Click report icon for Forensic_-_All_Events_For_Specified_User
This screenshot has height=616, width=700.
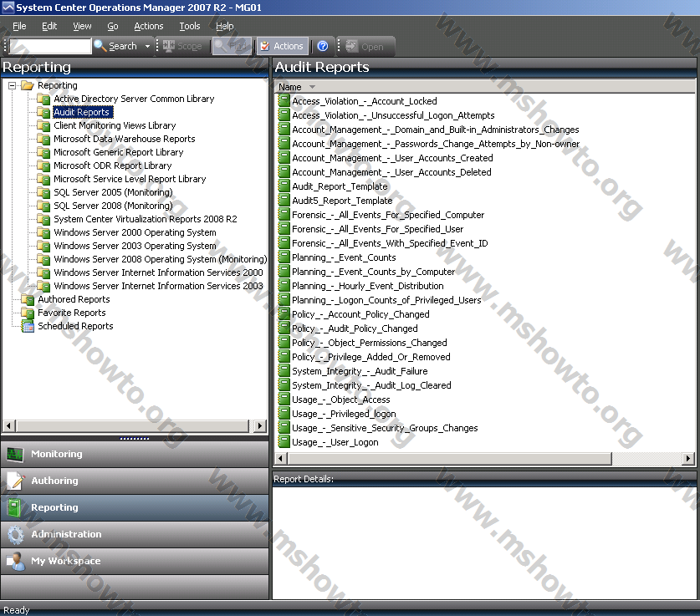[x=284, y=229]
